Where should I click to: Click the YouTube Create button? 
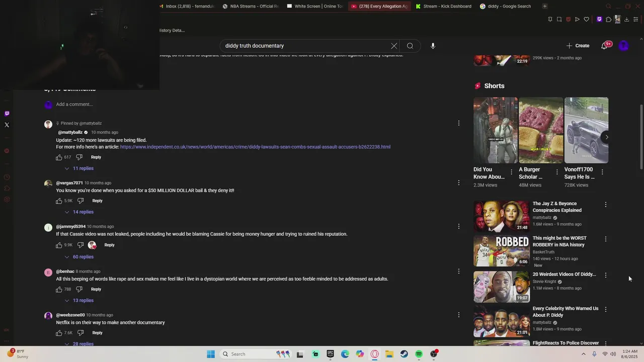[578, 46]
